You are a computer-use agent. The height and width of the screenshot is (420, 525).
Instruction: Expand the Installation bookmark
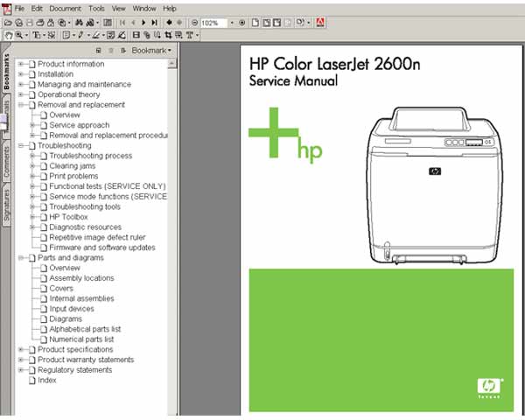tap(21, 74)
